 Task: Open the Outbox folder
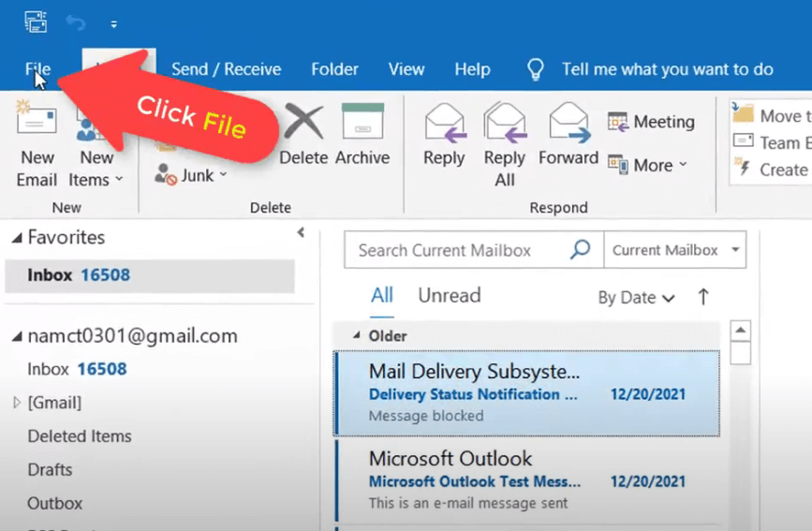(x=55, y=504)
